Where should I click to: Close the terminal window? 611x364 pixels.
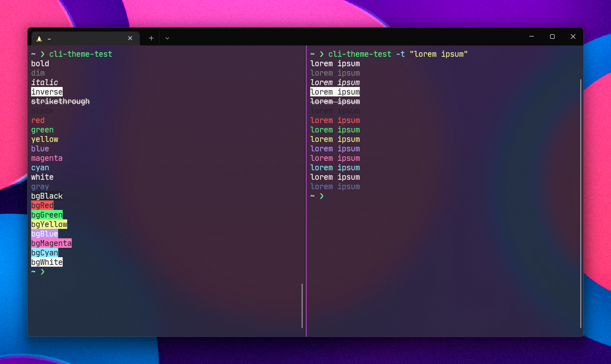pos(573,36)
